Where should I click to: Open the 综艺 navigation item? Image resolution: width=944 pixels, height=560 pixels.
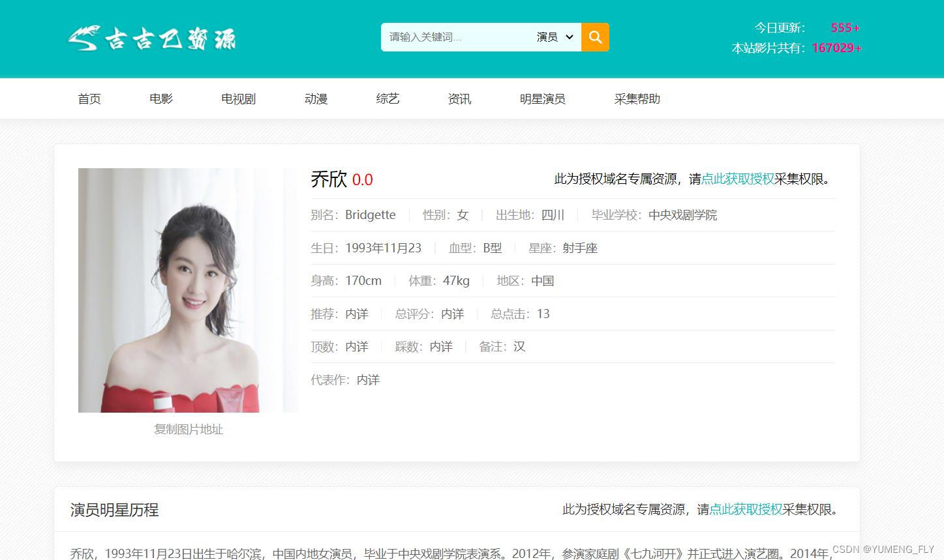click(x=388, y=99)
